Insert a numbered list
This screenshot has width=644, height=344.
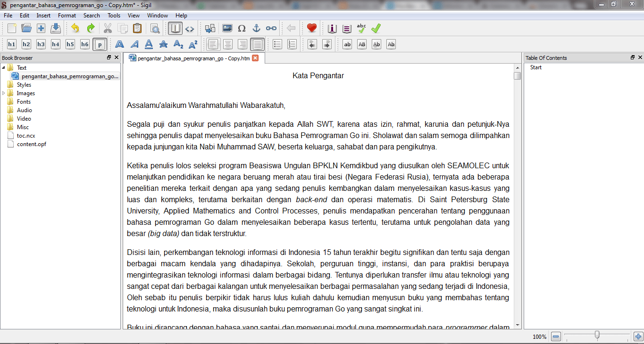click(292, 44)
